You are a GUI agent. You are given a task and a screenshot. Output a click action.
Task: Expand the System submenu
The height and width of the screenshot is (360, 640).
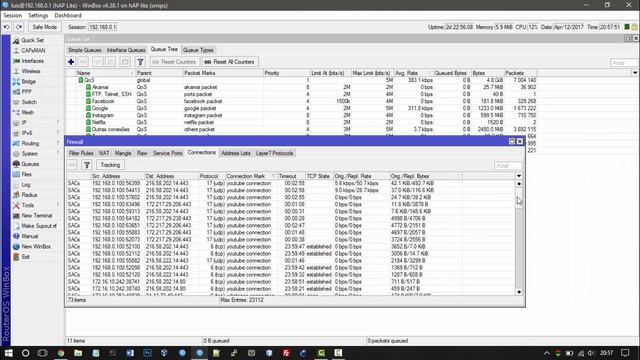(36, 154)
